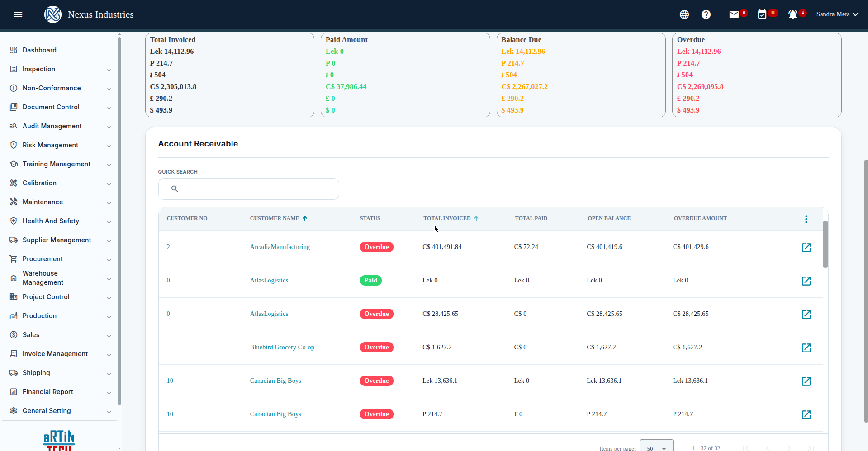Sort by the Status column header
Viewport: 868px width, 451px height.
pos(370,218)
